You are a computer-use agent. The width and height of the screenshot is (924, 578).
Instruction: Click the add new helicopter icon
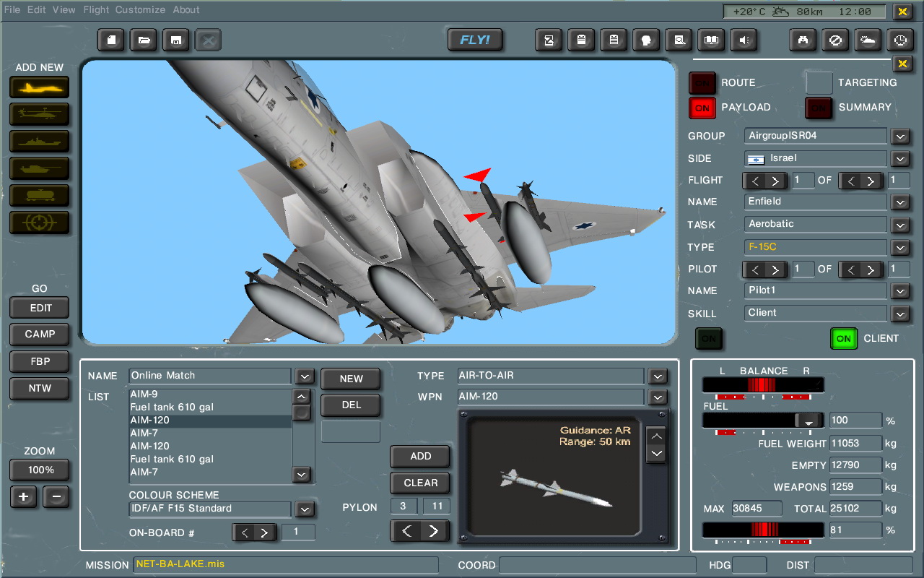coord(40,114)
